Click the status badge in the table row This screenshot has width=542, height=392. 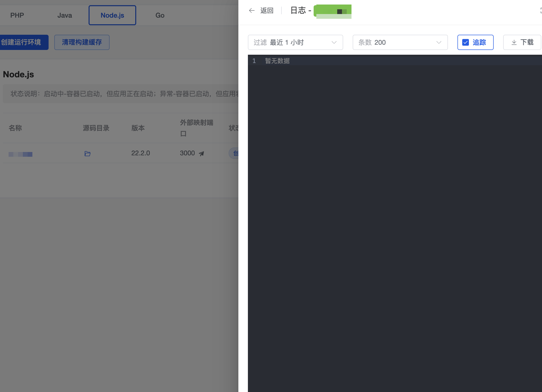point(234,153)
